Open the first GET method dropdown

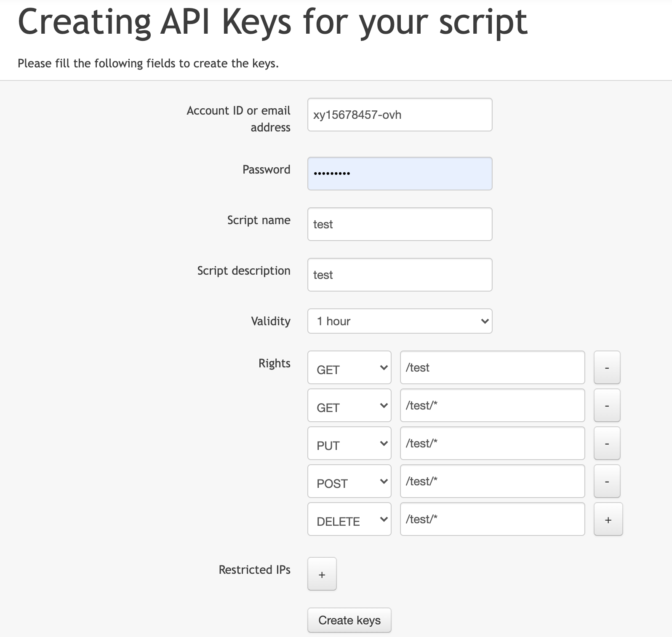click(349, 367)
